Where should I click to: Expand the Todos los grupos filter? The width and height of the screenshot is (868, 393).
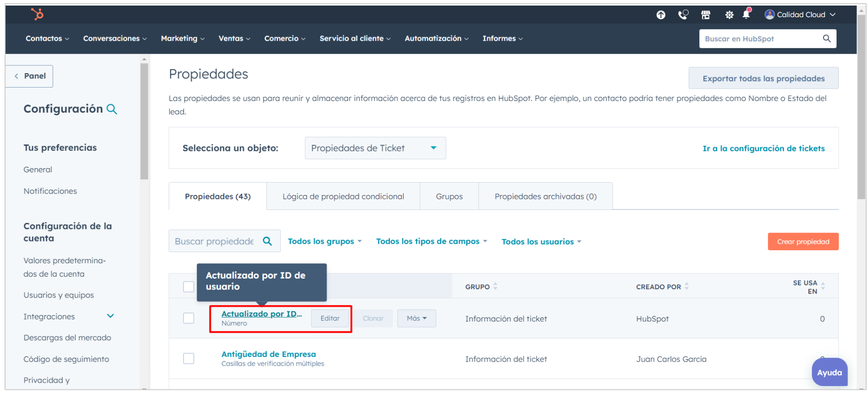[x=324, y=241]
